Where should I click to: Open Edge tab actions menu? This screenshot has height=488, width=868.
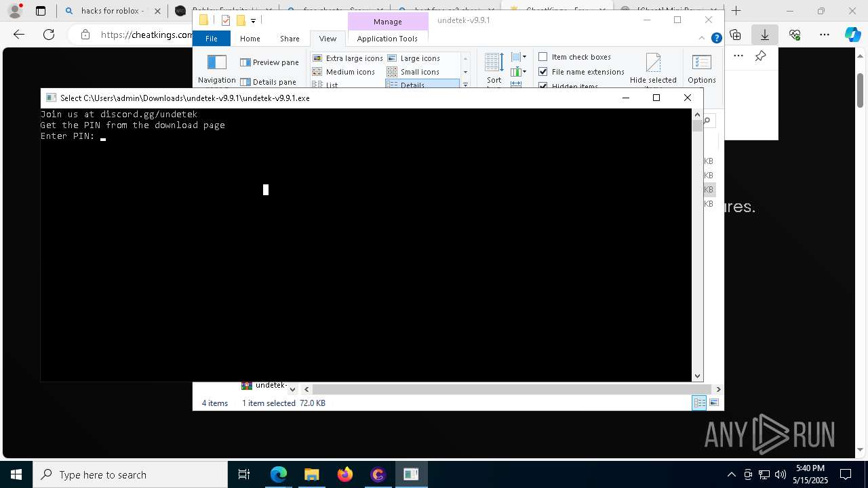click(x=41, y=11)
